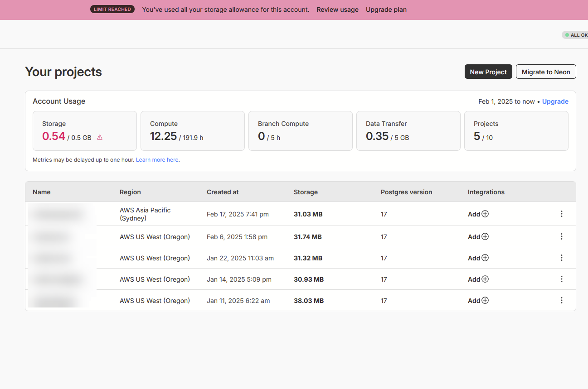Click the 31.03 MB storage value

308,214
